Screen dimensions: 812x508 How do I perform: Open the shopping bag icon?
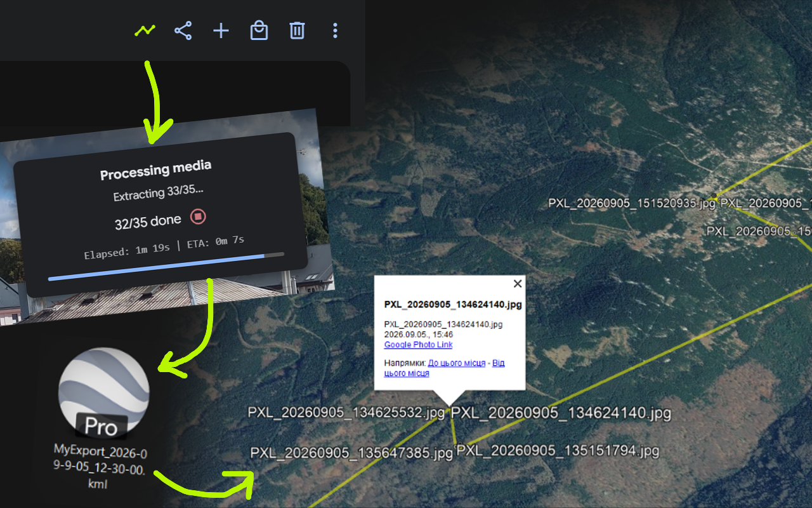[259, 30]
